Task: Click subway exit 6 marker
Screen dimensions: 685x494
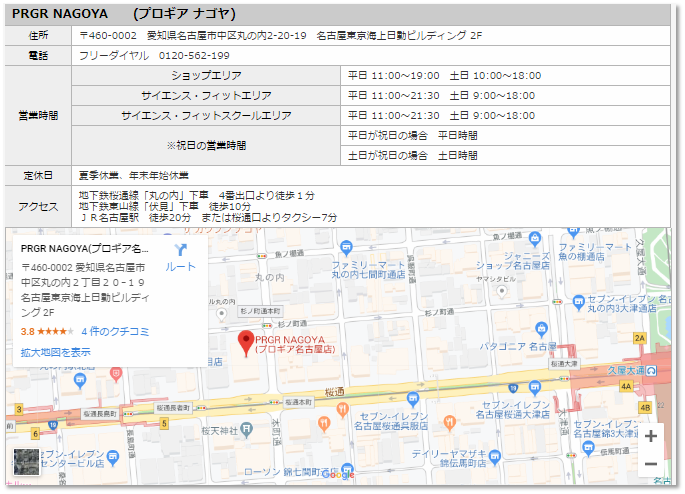Action: click(x=35, y=434)
